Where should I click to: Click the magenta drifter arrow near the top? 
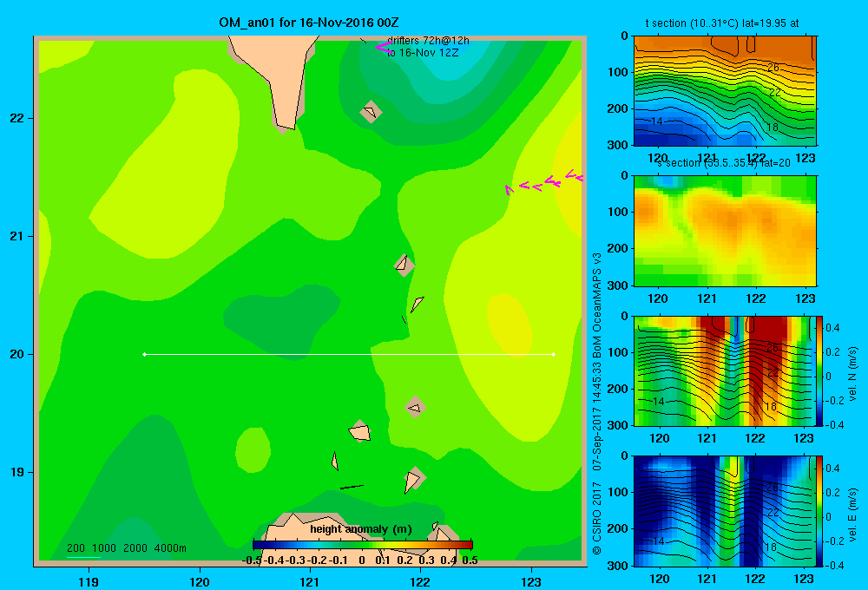click(x=384, y=48)
